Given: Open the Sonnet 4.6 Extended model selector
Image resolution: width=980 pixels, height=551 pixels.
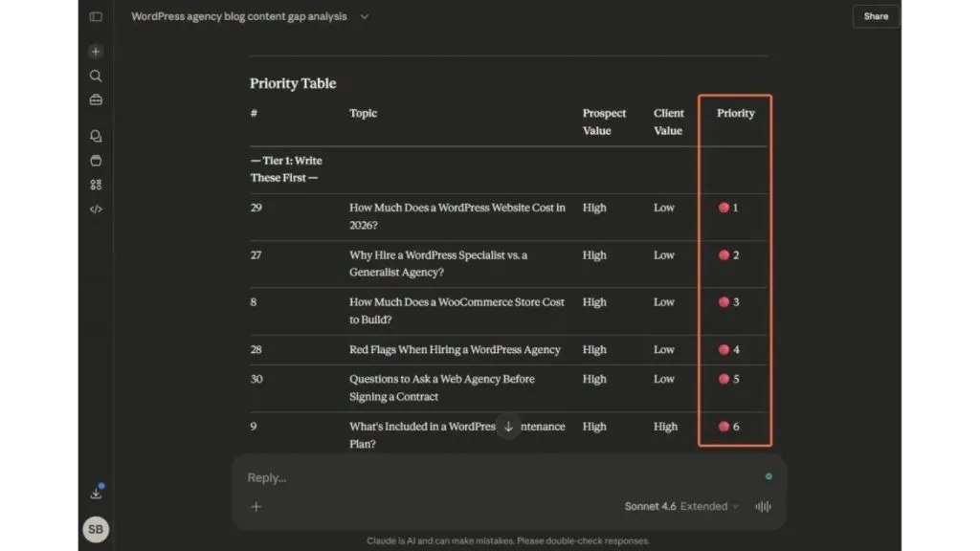Looking at the screenshot, I should [x=681, y=506].
